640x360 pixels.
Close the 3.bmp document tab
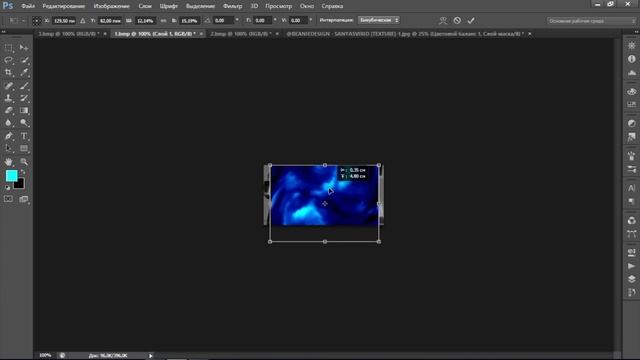105,34
